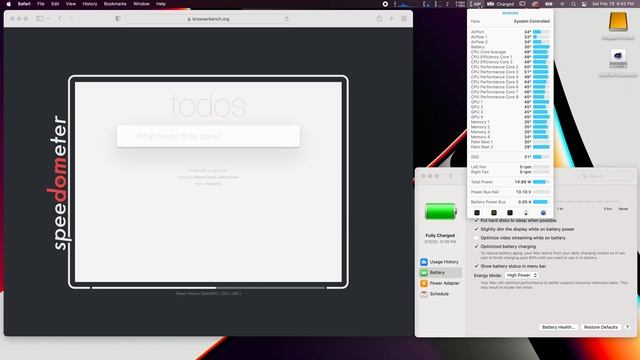Open the sidebar dropdown arrow in Safari toolbar
The width and height of the screenshot is (640, 360).
pyautogui.click(x=48, y=19)
